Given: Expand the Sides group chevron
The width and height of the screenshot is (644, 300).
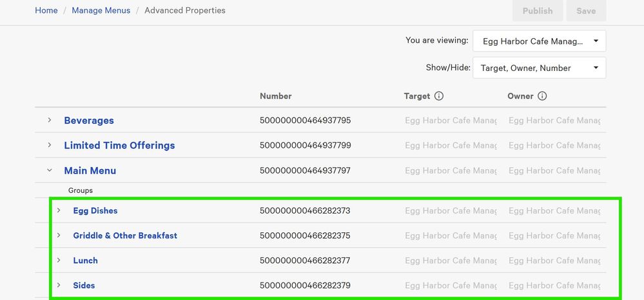Looking at the screenshot, I should point(59,285).
